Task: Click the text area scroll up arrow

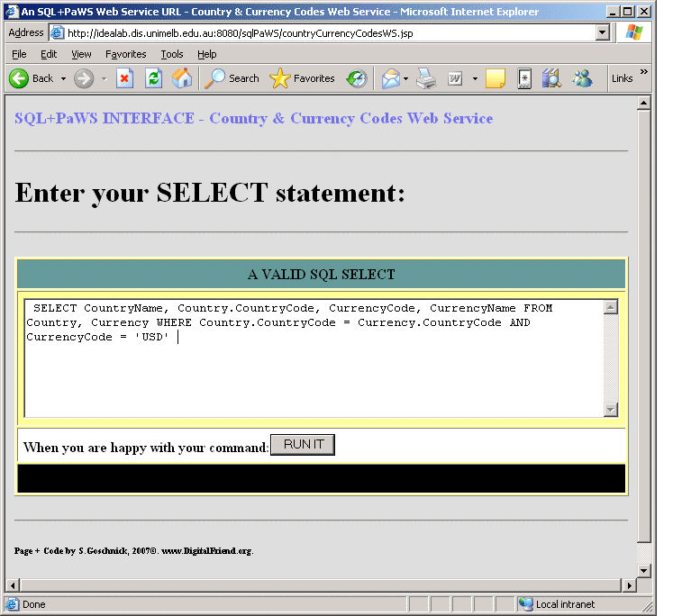Action: pos(610,307)
